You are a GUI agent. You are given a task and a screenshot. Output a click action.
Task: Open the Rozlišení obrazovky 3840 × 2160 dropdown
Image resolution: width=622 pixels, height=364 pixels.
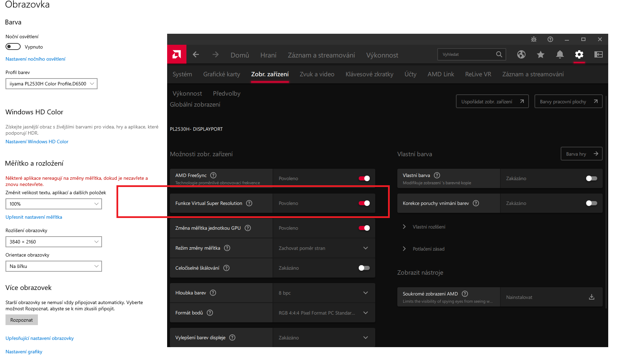[x=54, y=242]
